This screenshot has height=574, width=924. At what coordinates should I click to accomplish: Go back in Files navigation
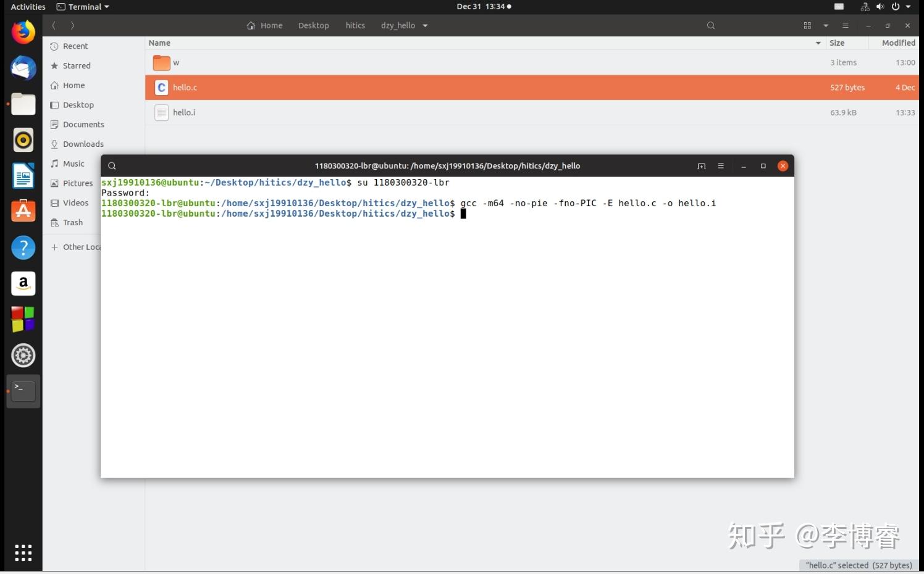(54, 25)
